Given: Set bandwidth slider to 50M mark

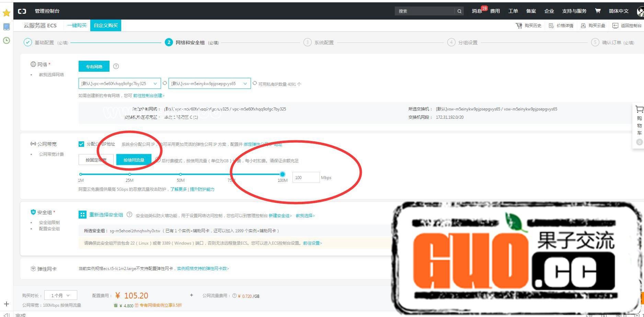Looking at the screenshot, I should pos(181,174).
